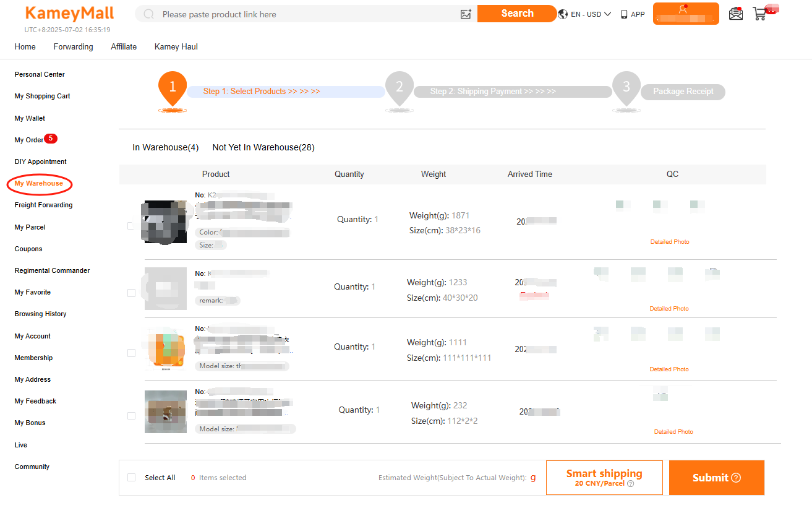
Task: Click the Submit button
Action: (717, 478)
